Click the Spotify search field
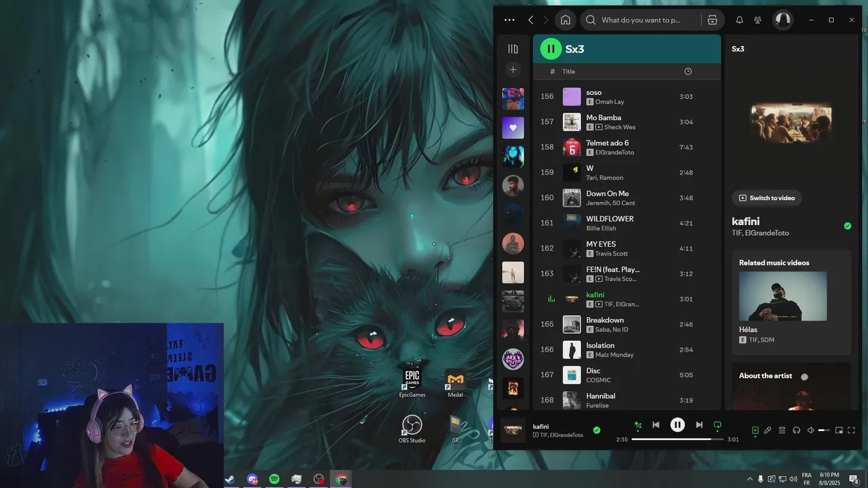Viewport: 868px width, 488px height. (640, 20)
